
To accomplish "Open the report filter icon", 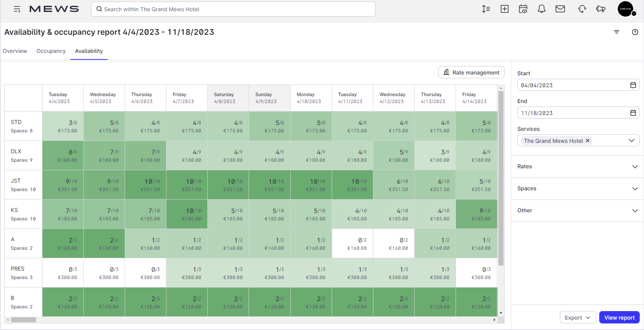I will coord(617,32).
